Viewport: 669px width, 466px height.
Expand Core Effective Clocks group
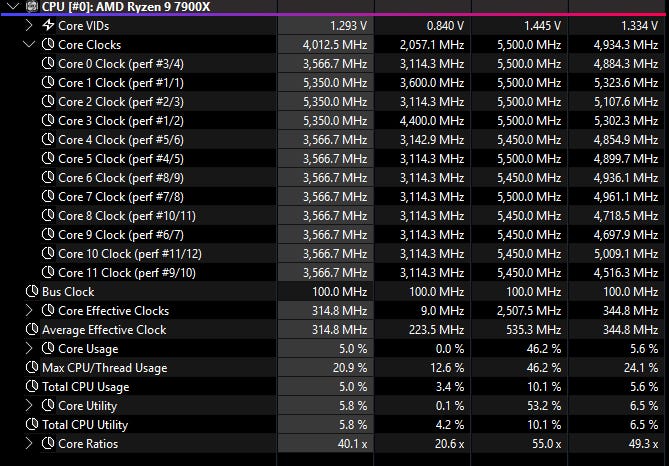click(x=29, y=311)
